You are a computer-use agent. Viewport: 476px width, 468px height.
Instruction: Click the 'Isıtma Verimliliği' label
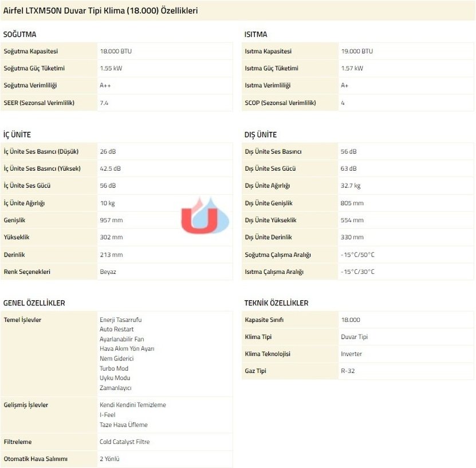[x=267, y=85]
